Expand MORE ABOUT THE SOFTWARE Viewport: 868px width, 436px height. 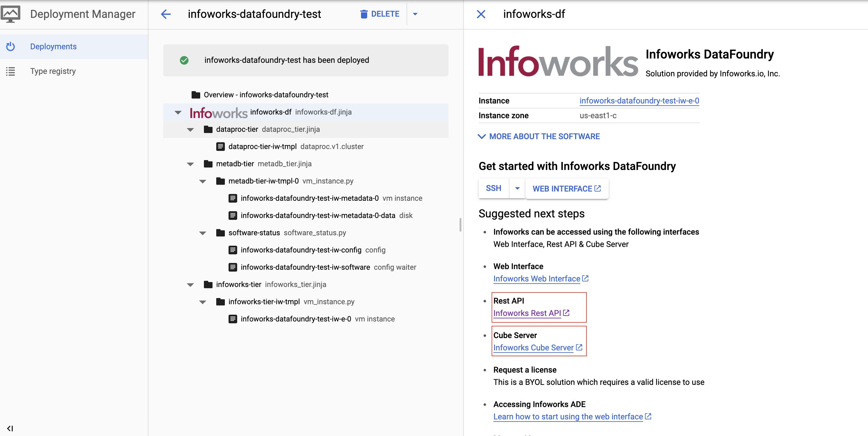tap(539, 136)
